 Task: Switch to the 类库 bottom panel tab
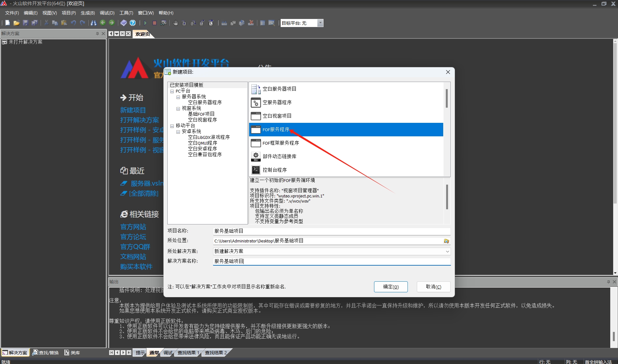point(72,353)
